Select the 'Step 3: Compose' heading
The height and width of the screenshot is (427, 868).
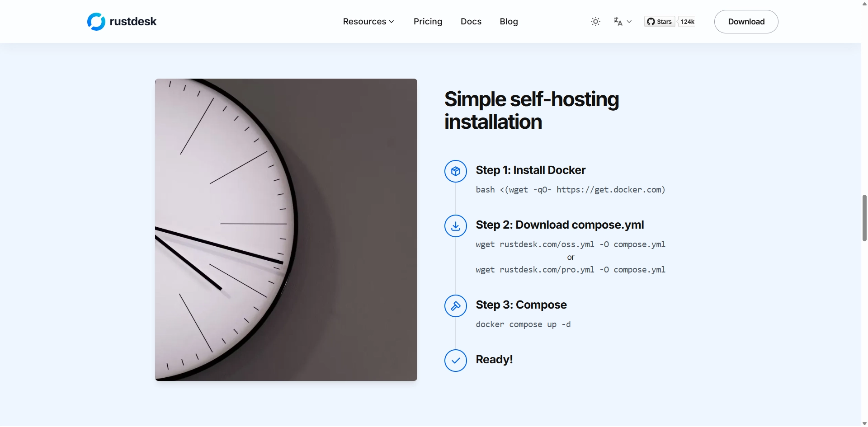tap(521, 305)
